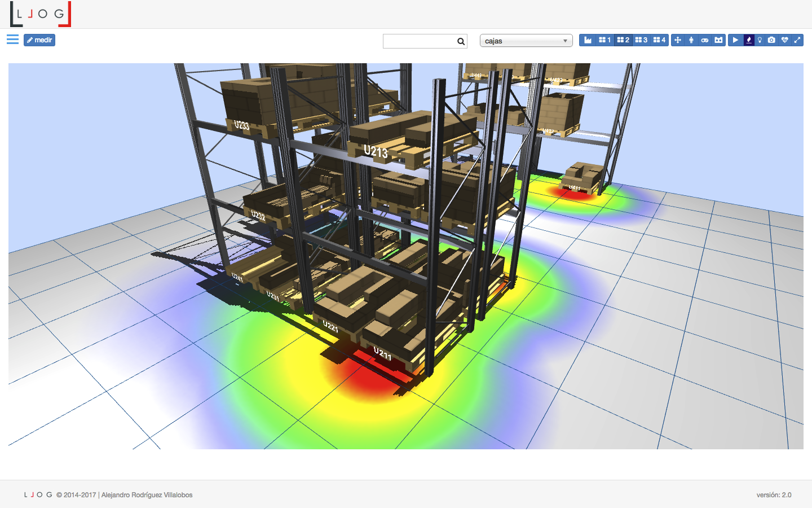Switch to view layout 4

659,40
